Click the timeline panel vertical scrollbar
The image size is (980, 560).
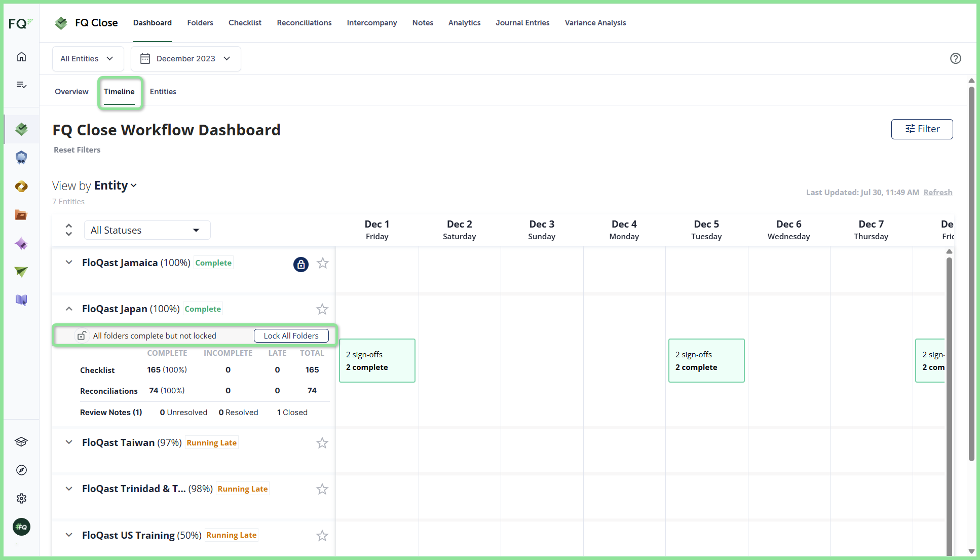(949, 405)
